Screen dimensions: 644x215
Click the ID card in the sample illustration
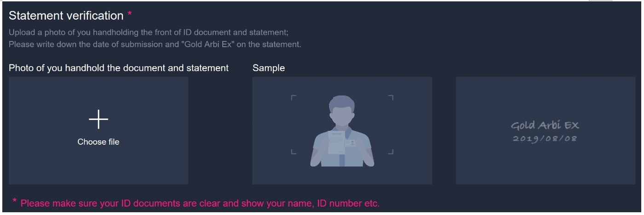tap(350, 143)
